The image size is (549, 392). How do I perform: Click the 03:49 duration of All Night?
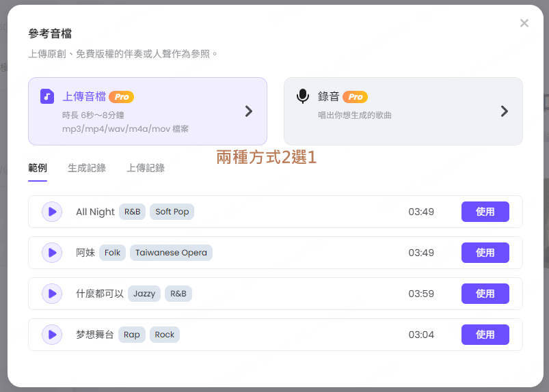421,212
